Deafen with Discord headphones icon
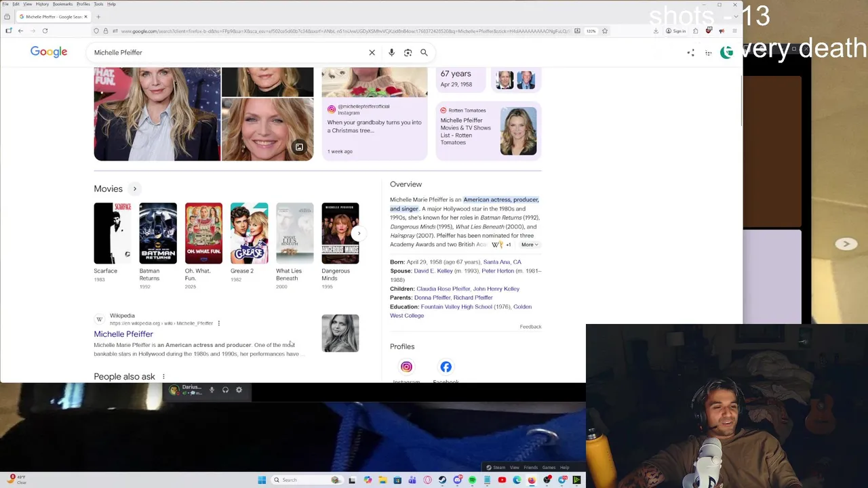The image size is (868, 488). point(225,390)
